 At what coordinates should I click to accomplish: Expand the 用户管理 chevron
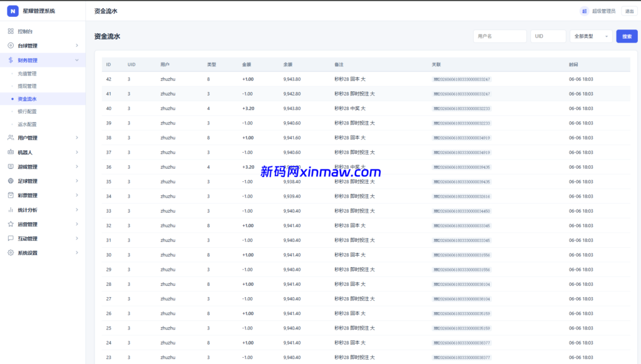coord(77,138)
